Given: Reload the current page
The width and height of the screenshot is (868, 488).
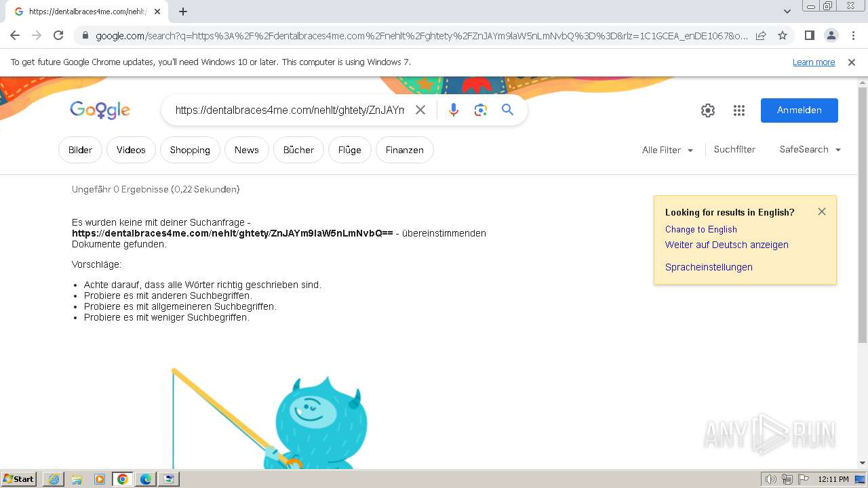Looking at the screenshot, I should [58, 35].
